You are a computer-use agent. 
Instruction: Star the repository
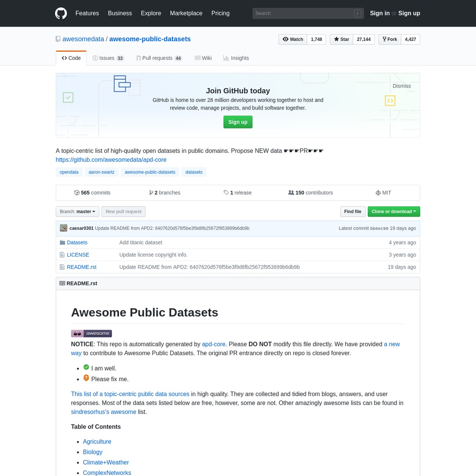(342, 39)
